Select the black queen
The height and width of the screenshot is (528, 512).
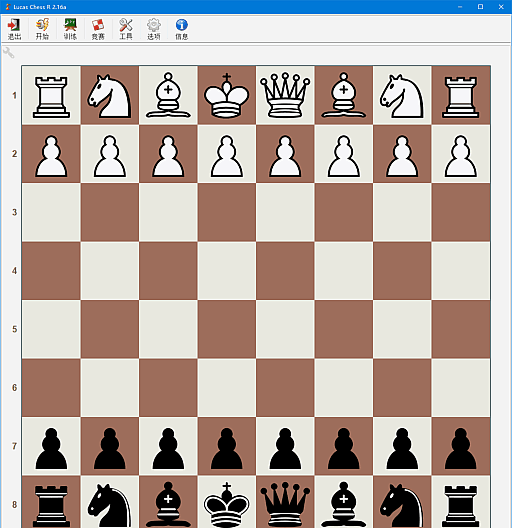[x=285, y=504]
